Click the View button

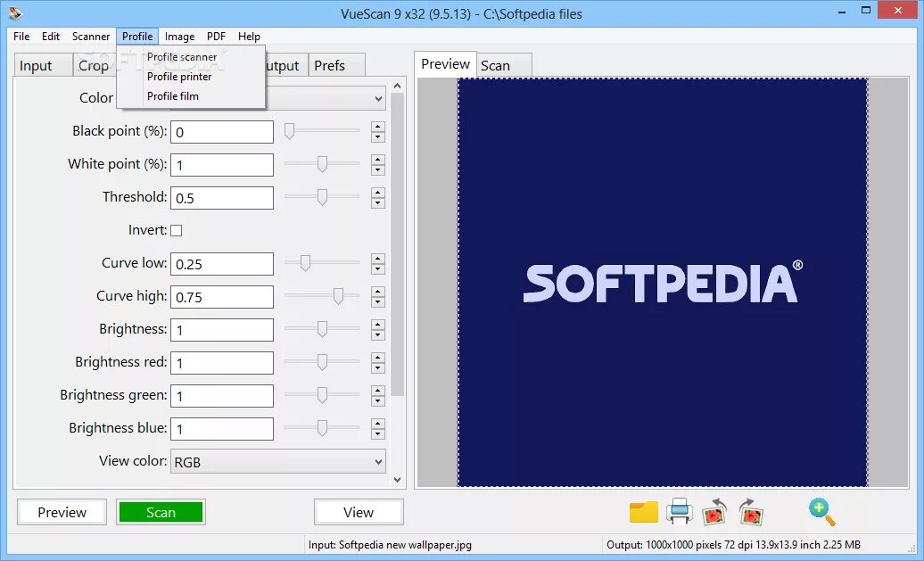click(359, 512)
